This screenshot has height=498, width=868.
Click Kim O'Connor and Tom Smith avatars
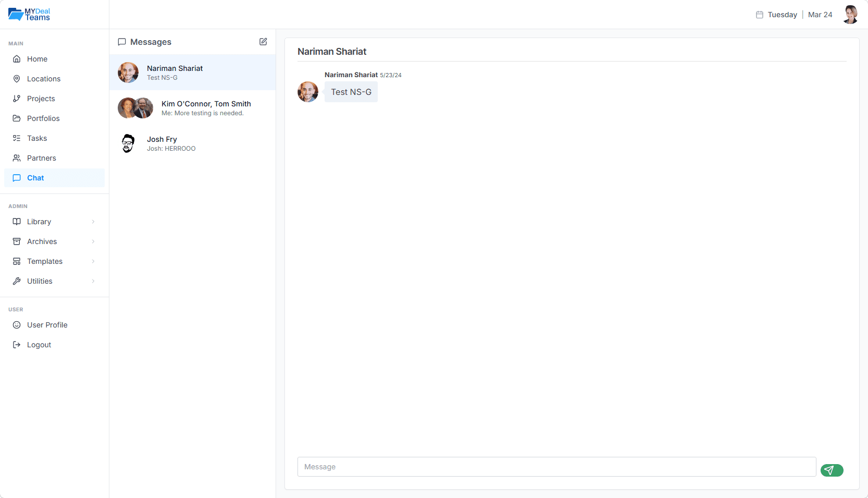(x=135, y=108)
